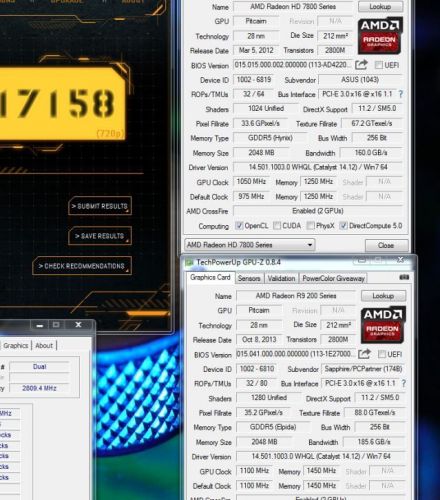
Task: Click the Pixel Fillrate value 33.6 GPixel/s
Action: (x=260, y=123)
